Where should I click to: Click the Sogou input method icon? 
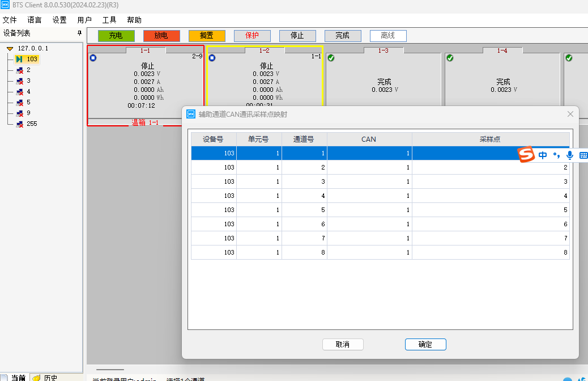(525, 154)
